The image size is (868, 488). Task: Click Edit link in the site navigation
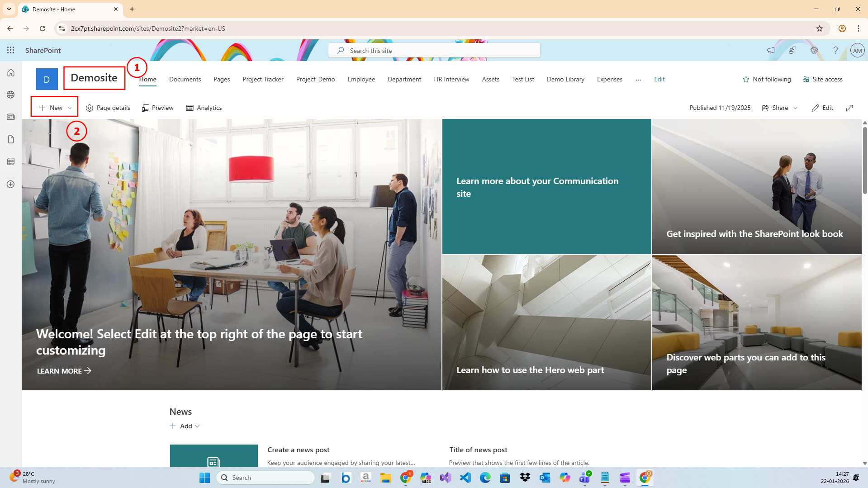click(659, 79)
